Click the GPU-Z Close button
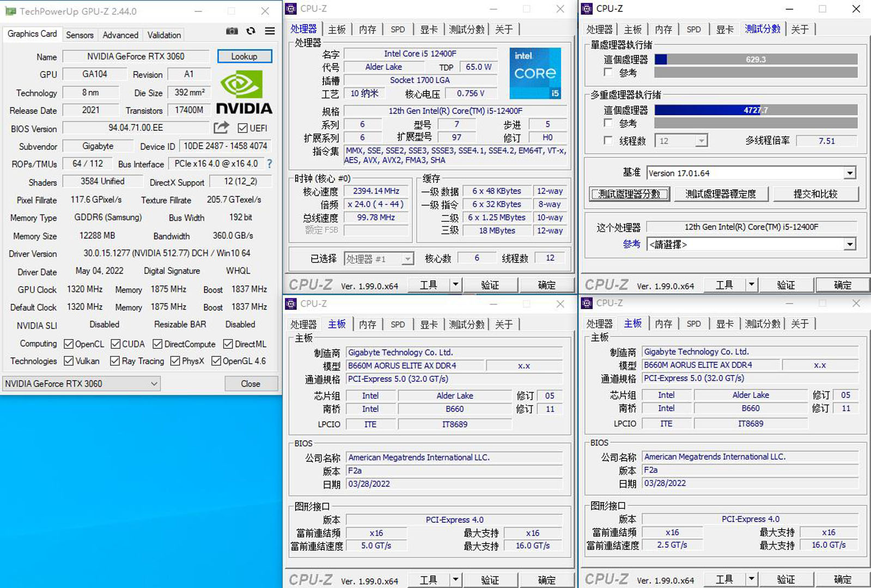The height and width of the screenshot is (588, 871). (251, 384)
